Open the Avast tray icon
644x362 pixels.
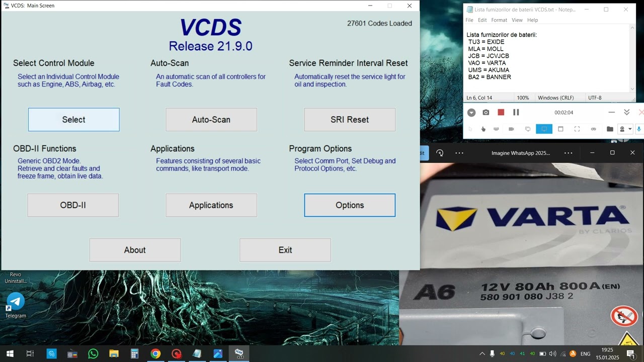[573, 354]
